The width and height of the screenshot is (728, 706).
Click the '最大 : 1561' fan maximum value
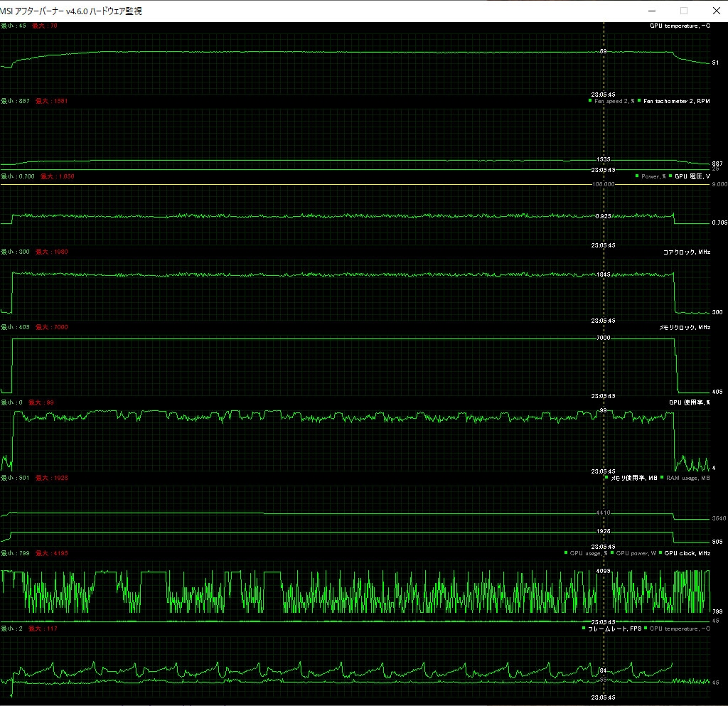coord(51,101)
